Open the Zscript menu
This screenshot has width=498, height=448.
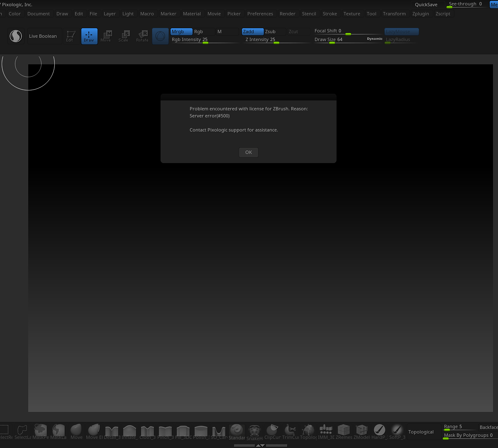click(x=443, y=14)
